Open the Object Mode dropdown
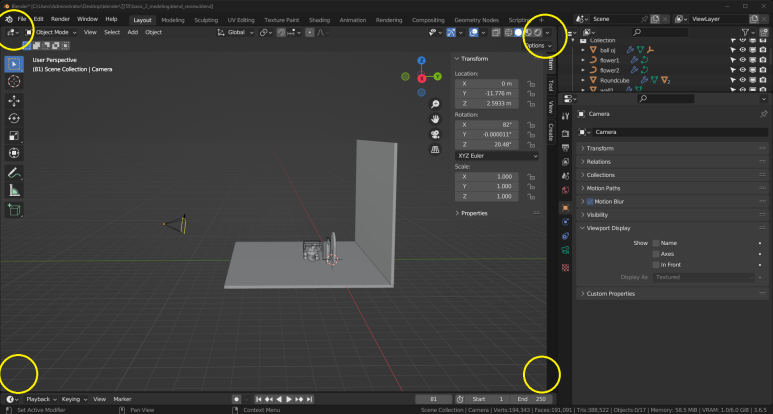The image size is (773, 414). [x=51, y=33]
